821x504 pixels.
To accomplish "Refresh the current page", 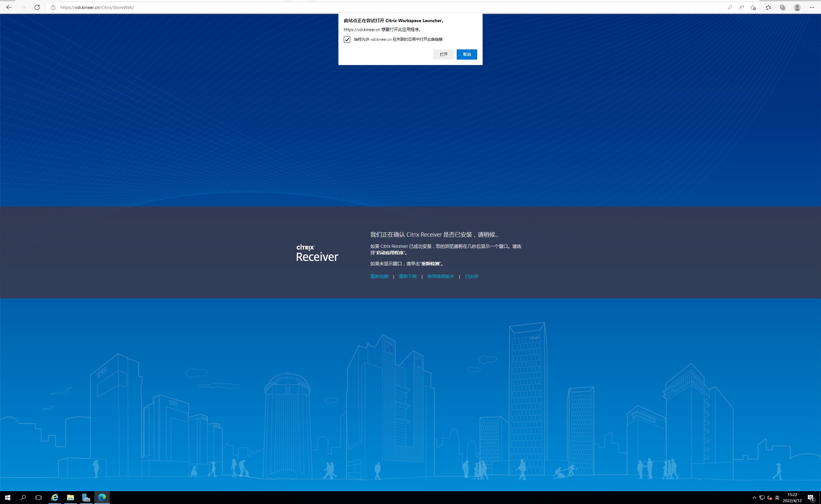I will click(37, 7).
